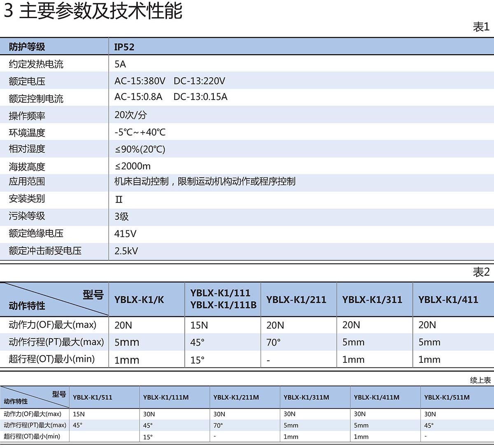Select the "YBLX-K1/511M" column header
Image resolution: width=494 pixels, height=448 pixels.
[x=447, y=397]
